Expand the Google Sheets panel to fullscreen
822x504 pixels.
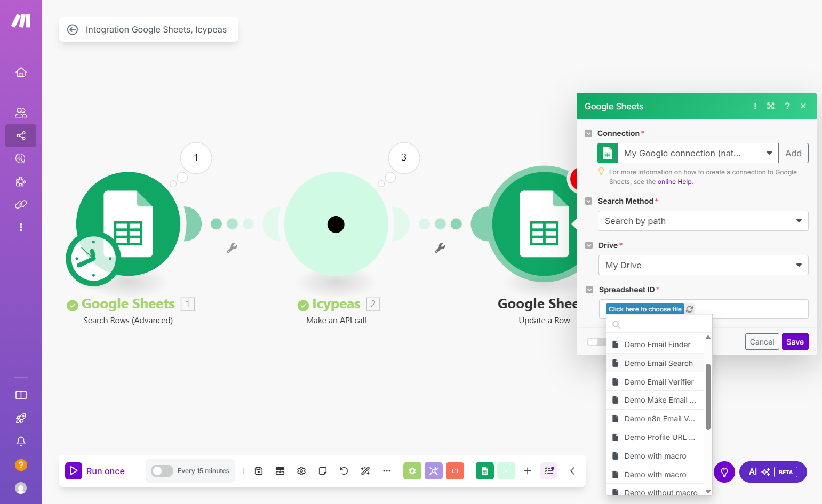coord(771,106)
